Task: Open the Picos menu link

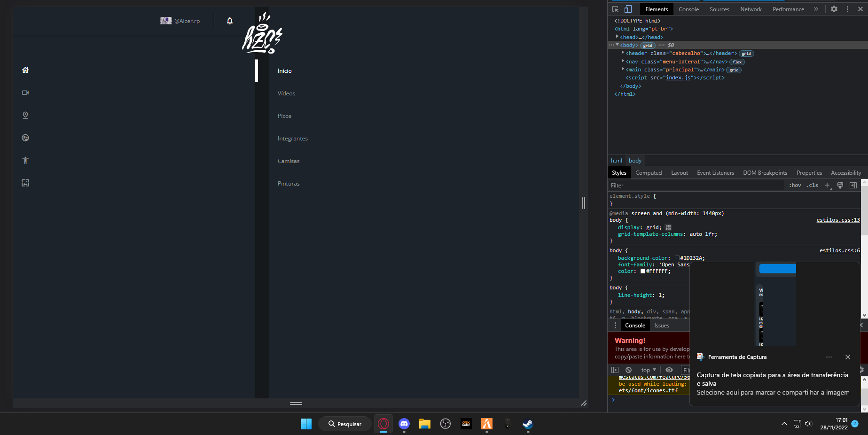Action: click(x=284, y=116)
